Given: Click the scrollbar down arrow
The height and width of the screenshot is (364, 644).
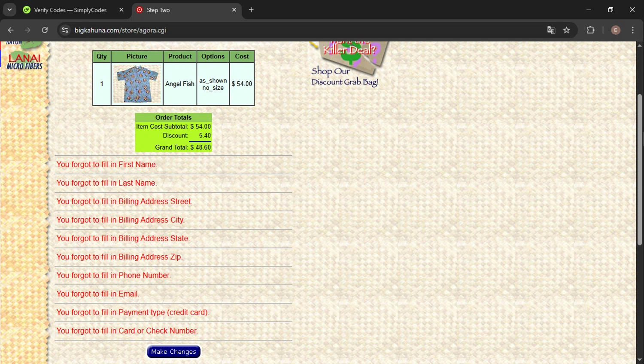Looking at the screenshot, I should click(x=640, y=360).
